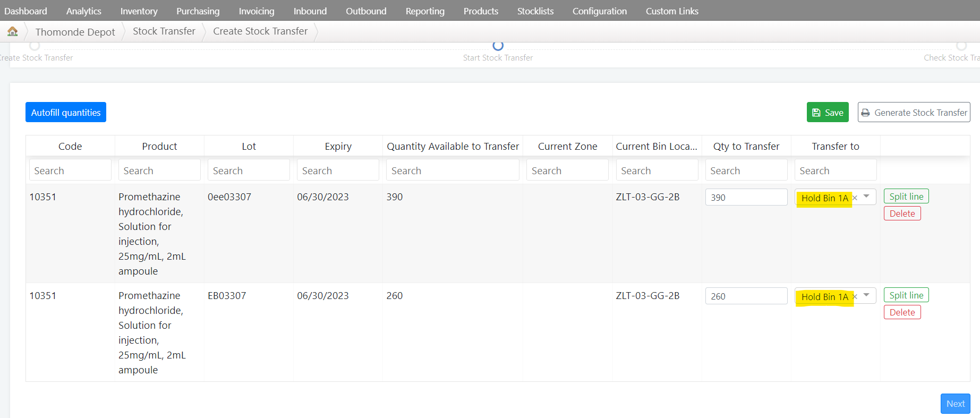Focus the Code search field

point(70,170)
